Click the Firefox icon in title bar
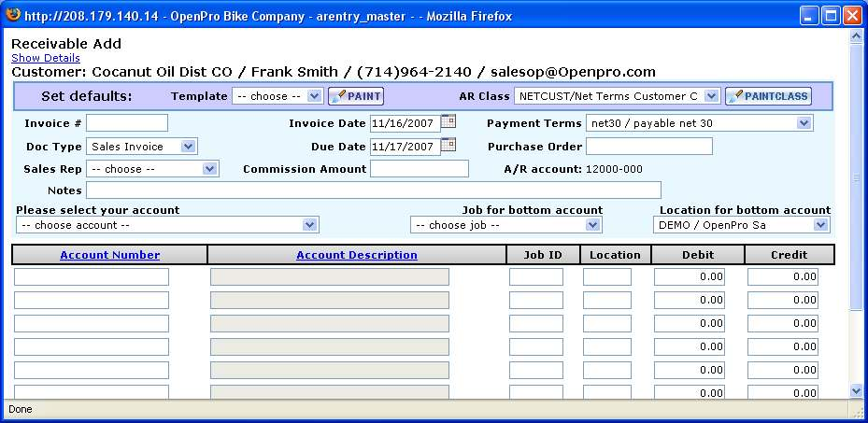 tap(13, 16)
